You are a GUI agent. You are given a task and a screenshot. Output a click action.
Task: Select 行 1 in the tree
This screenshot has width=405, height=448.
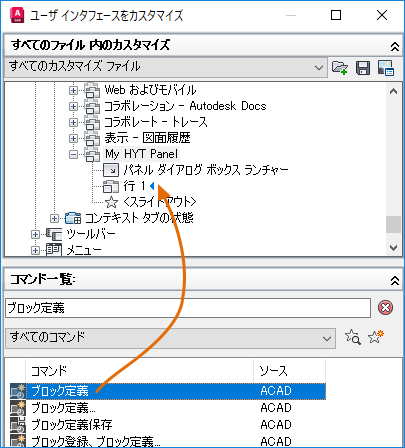coord(134,186)
